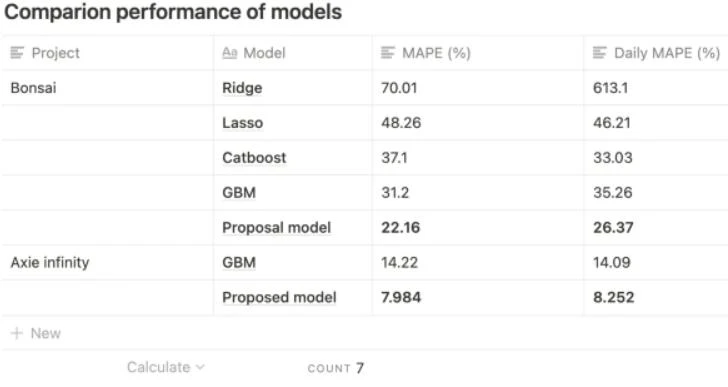Click the MAPE (%) column text icon
The height and width of the screenshot is (387, 728).
pyautogui.click(x=388, y=53)
